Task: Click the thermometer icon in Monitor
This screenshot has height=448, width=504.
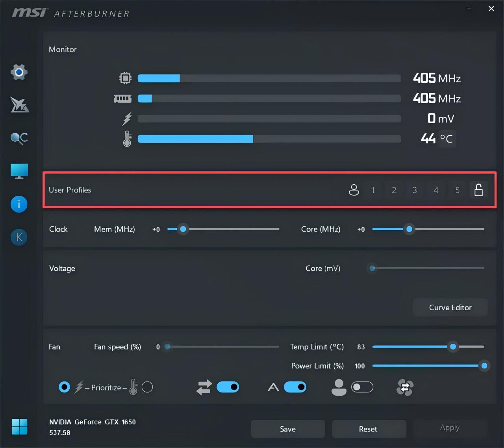Action: tap(127, 139)
